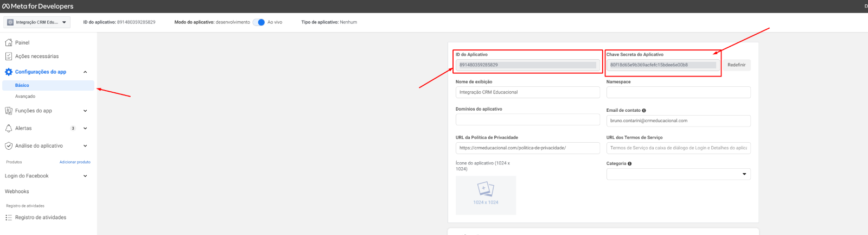Expand the Alertas section
Screen dimensions: 868x235
pos(85,128)
